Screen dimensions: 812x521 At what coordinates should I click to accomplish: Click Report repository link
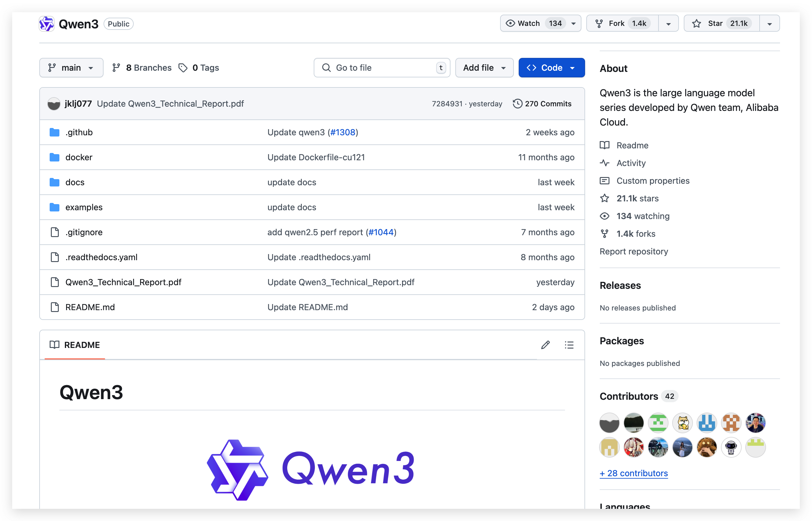coord(634,251)
